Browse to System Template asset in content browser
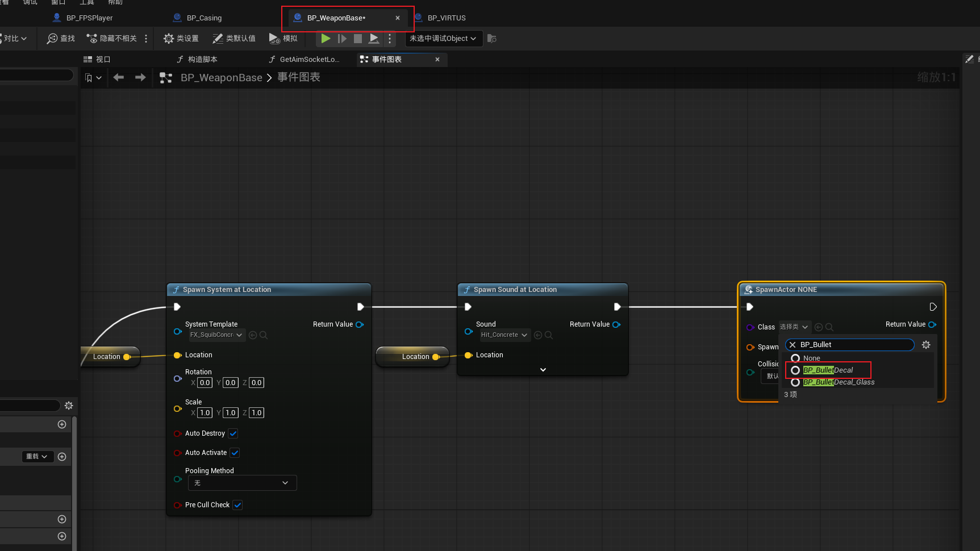Screen dimensions: 980x551 click(264, 335)
